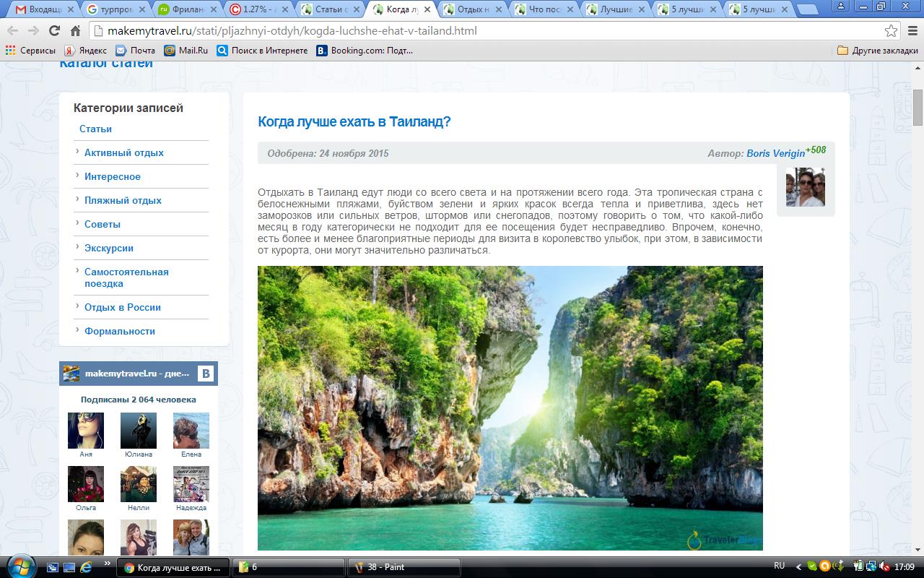Open the VK icon in makemytravel widget
This screenshot has height=578, width=924.
(206, 374)
